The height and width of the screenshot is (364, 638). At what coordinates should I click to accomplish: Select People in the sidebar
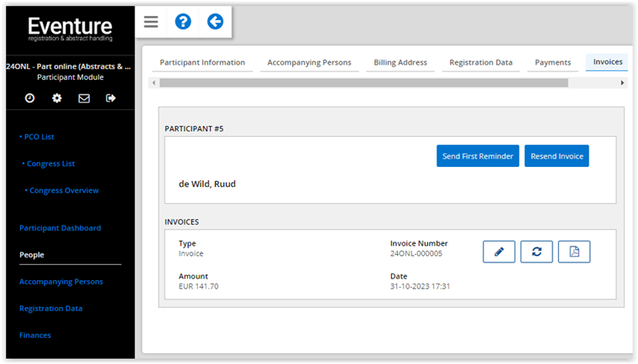(32, 255)
